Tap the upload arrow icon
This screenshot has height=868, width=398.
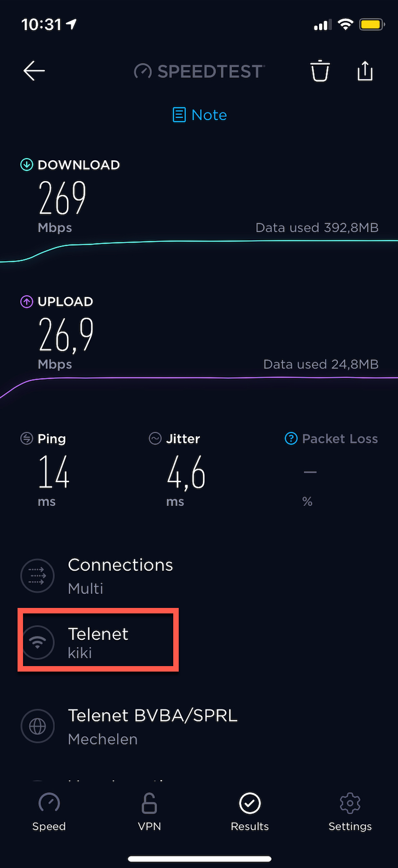point(26,302)
